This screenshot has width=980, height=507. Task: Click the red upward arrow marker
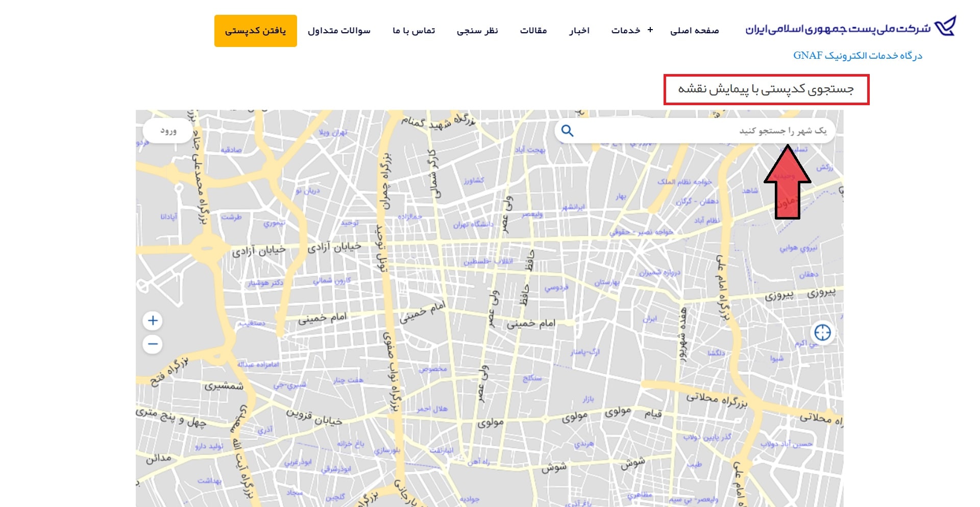click(x=787, y=182)
